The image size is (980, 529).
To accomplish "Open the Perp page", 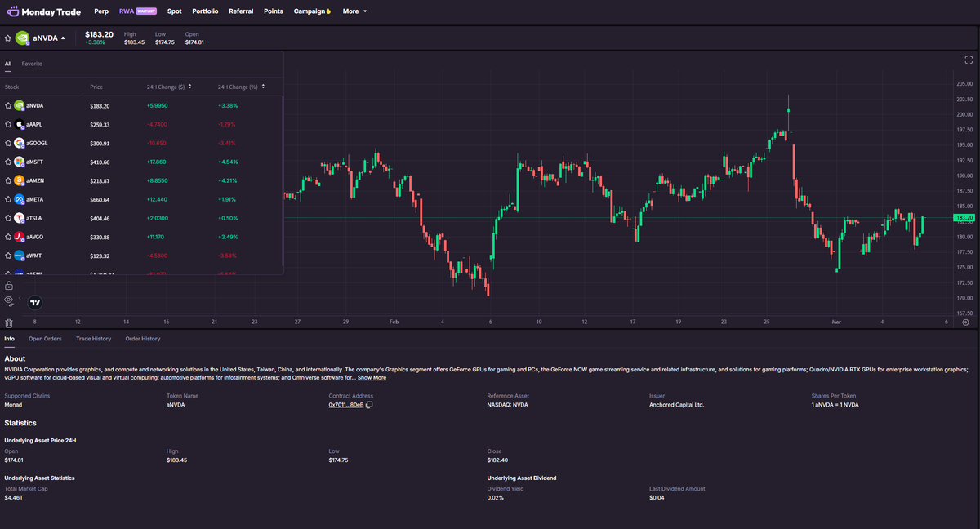I will (101, 11).
